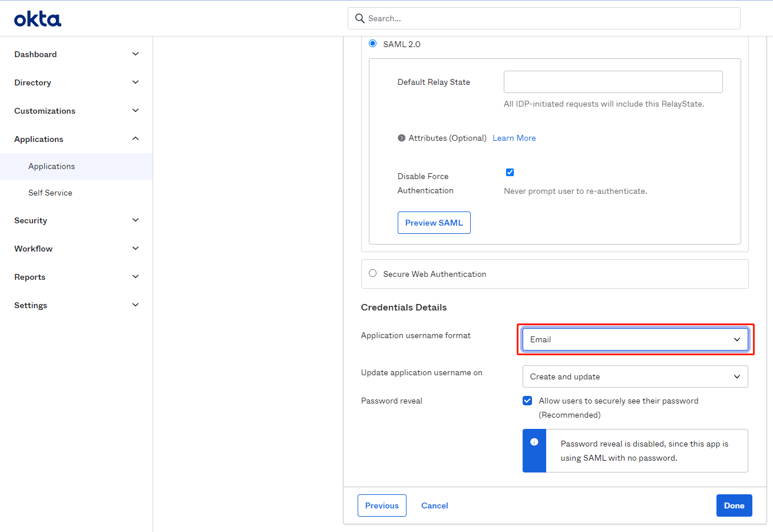Select Secure Web Authentication option
773x532 pixels.
coord(372,273)
